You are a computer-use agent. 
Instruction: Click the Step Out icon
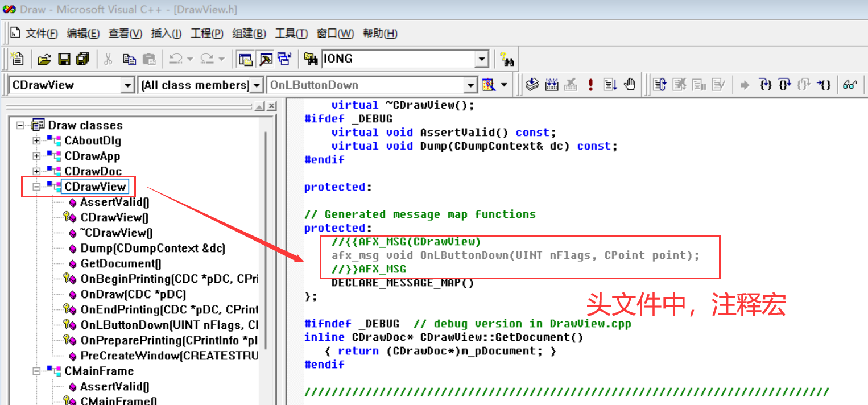coord(804,85)
